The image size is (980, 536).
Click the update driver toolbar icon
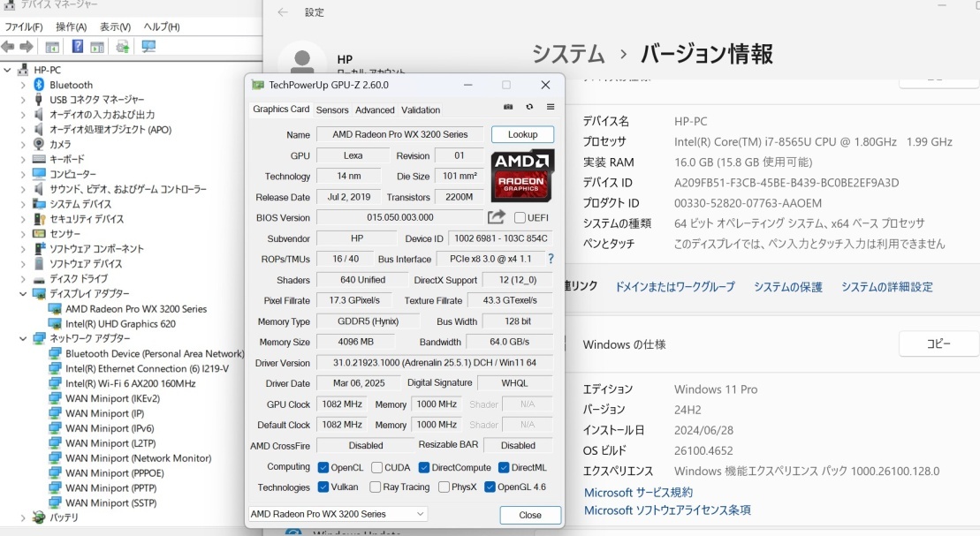pos(122,47)
